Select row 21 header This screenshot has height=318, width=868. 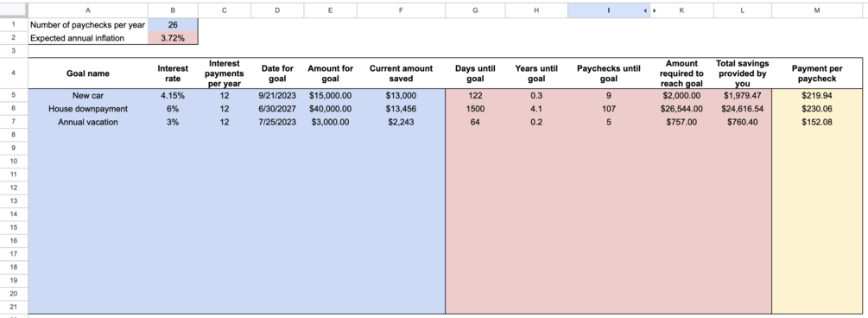[14, 307]
